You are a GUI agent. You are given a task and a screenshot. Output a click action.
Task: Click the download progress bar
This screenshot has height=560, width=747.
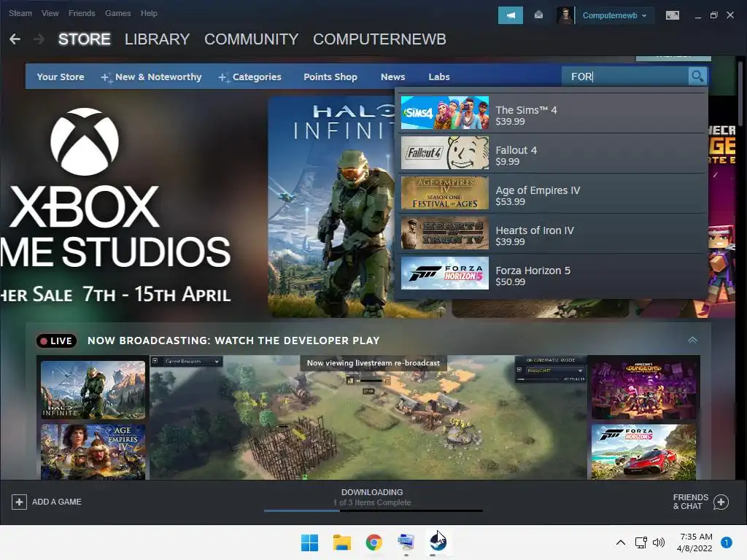[373, 510]
